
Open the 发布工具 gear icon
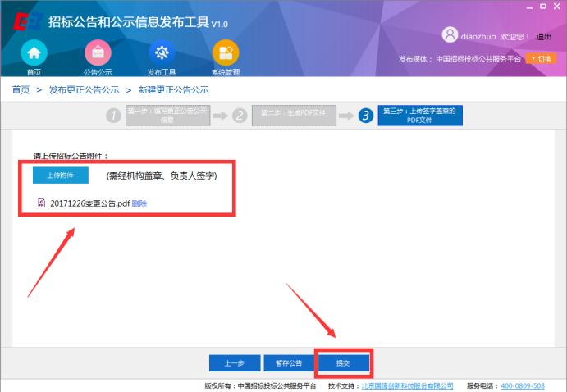[162, 52]
